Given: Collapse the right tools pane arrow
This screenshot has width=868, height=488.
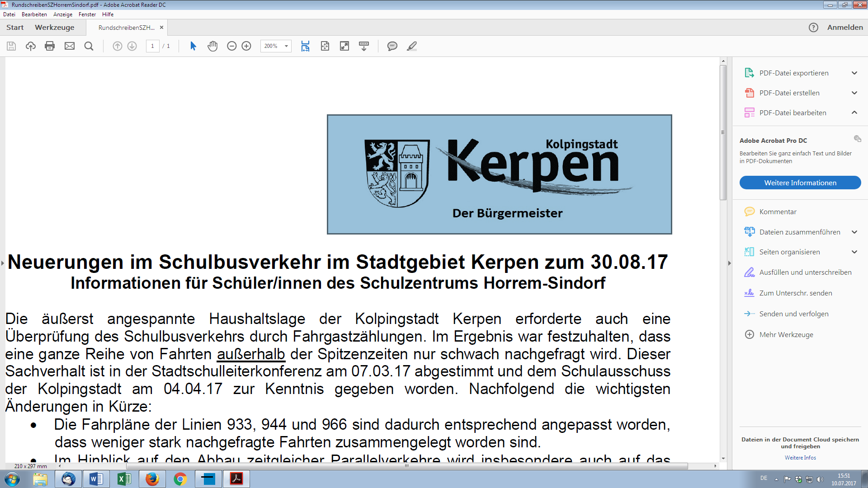Looking at the screenshot, I should tap(729, 263).
